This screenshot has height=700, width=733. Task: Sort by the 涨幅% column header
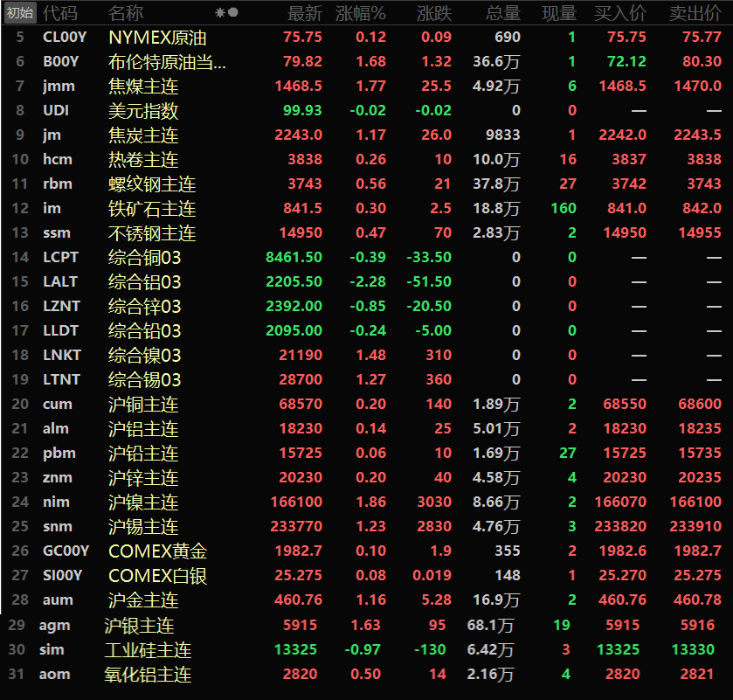(361, 13)
